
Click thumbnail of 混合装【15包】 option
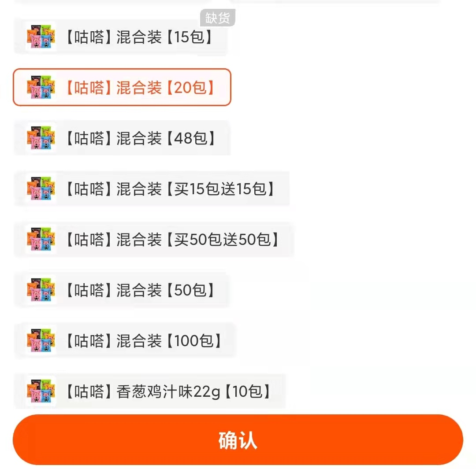click(x=41, y=37)
